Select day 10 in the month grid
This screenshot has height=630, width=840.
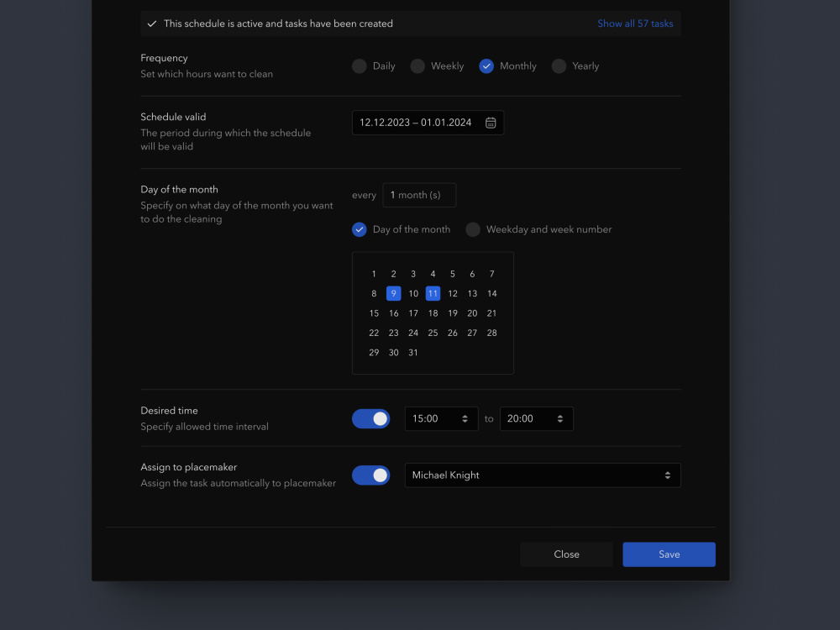[413, 293]
